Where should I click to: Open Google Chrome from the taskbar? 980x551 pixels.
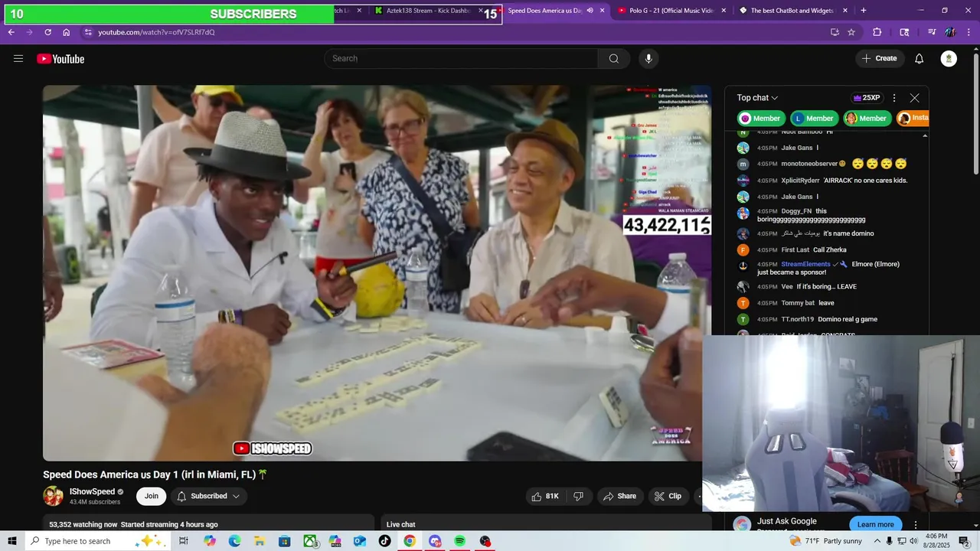410,541
